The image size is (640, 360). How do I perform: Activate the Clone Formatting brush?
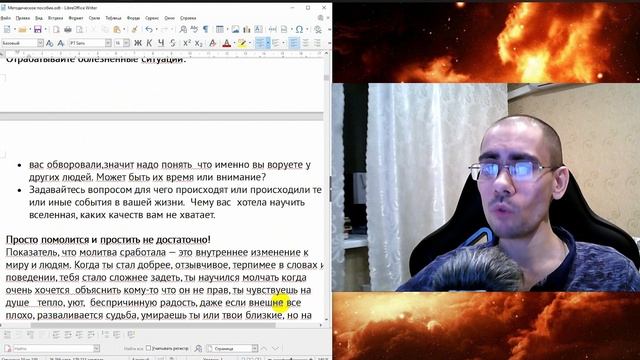[x=134, y=29]
